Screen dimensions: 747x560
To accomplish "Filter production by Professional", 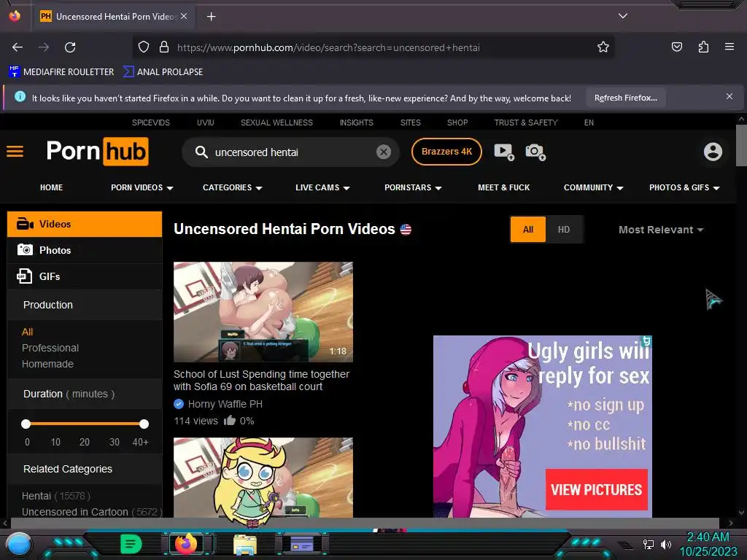I will pyautogui.click(x=50, y=348).
